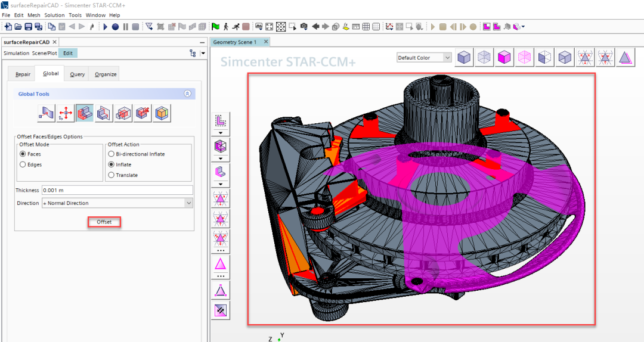Select the Inflate offset action radio button
Screen dimensions: 644x342
pyautogui.click(x=111, y=164)
